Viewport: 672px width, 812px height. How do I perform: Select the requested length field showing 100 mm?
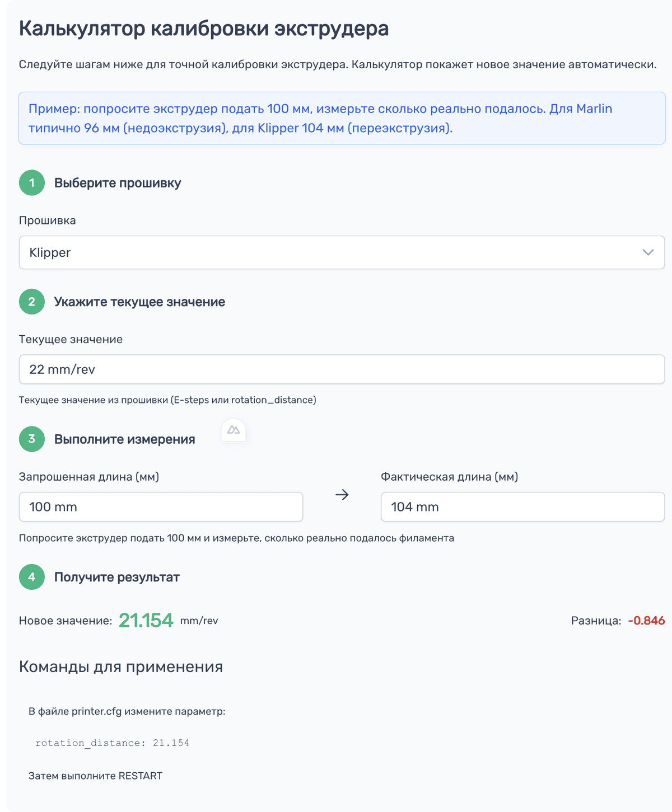click(161, 506)
